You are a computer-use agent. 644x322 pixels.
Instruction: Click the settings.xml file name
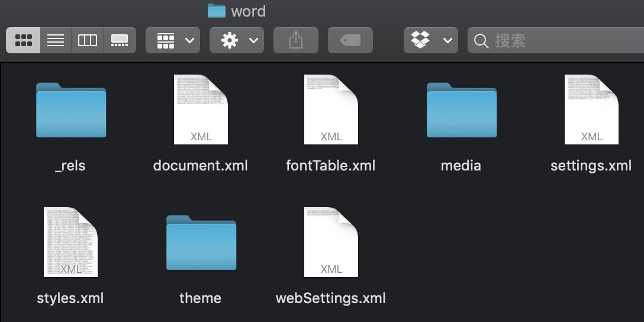click(591, 166)
